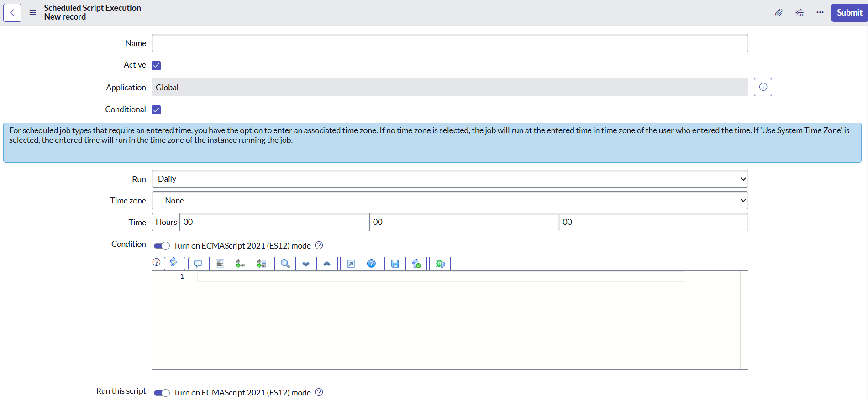868x400 pixels.
Task: Open the script debugger bug icon
Action: click(x=440, y=264)
